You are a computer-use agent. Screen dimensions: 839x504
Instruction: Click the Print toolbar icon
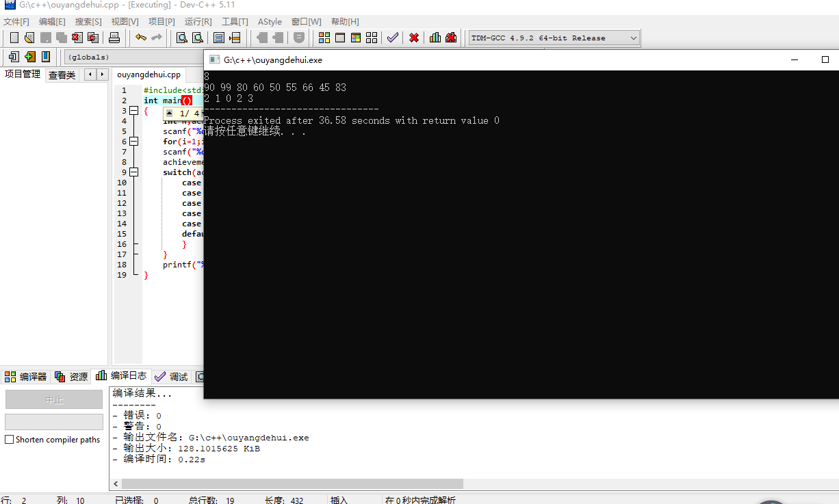coord(114,38)
